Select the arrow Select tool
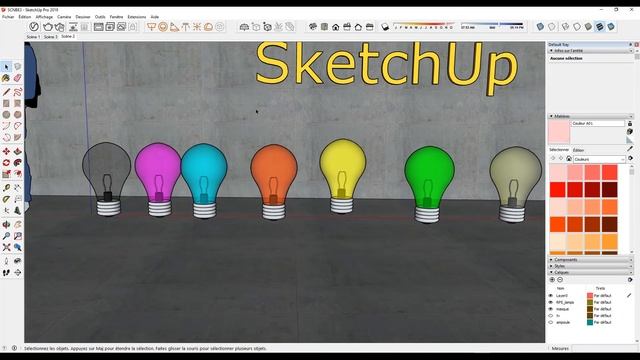Image resolution: width=640 pixels, height=360 pixels. (6, 67)
